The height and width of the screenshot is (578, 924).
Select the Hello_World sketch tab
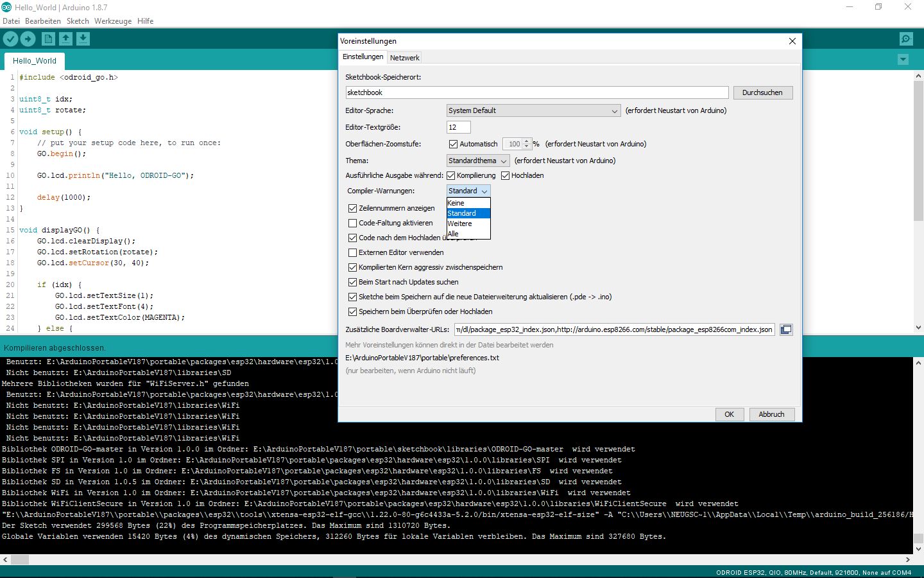pyautogui.click(x=35, y=61)
